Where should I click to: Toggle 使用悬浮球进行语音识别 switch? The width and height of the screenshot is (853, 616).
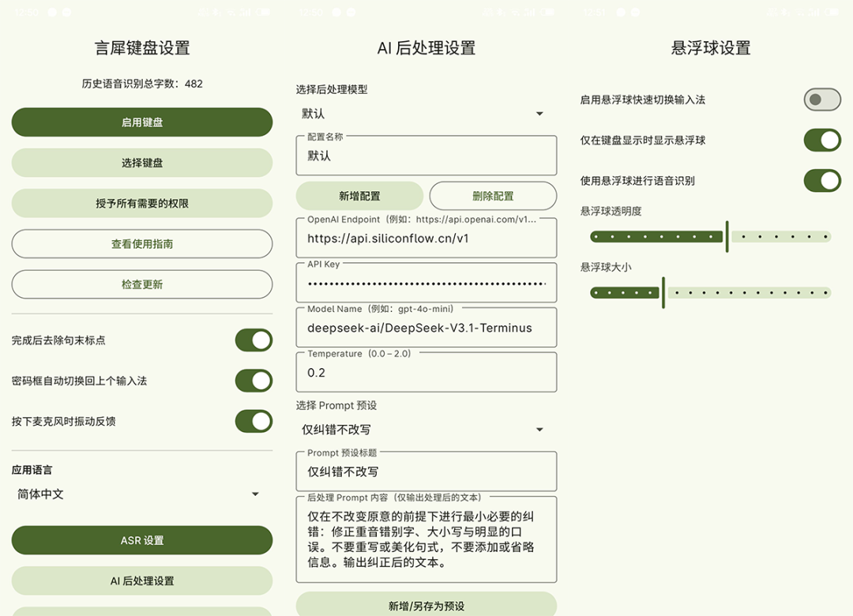point(822,180)
